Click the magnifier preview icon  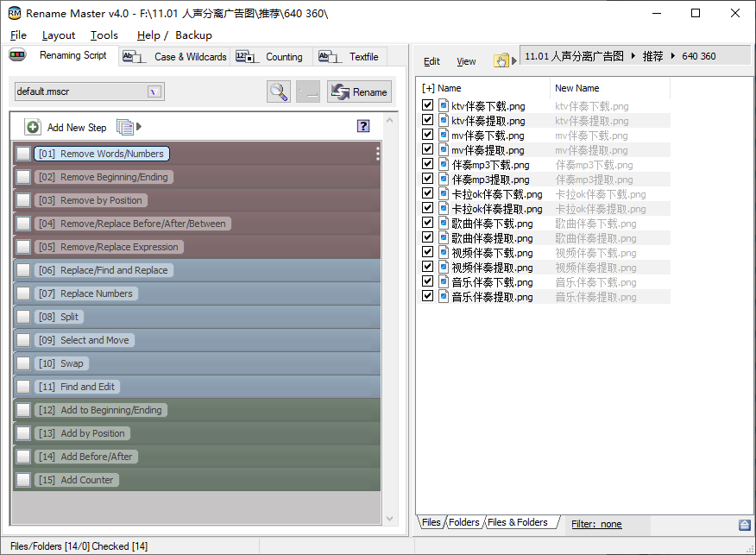pos(279,91)
